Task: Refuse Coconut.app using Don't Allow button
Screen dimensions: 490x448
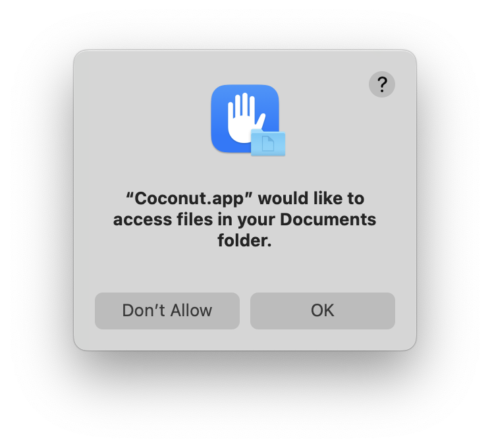Action: 167,311
